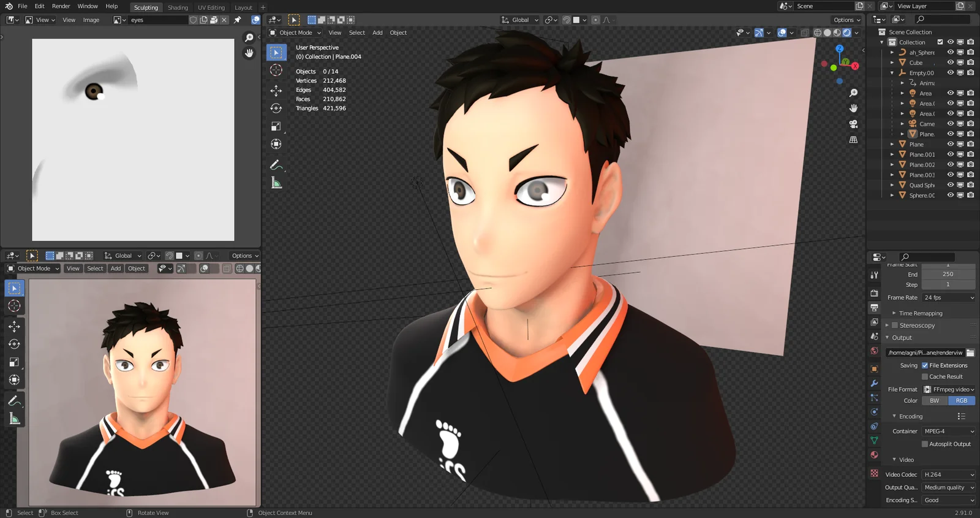This screenshot has height=518, width=980.
Task: Click the End frame 250 field
Action: point(948,274)
